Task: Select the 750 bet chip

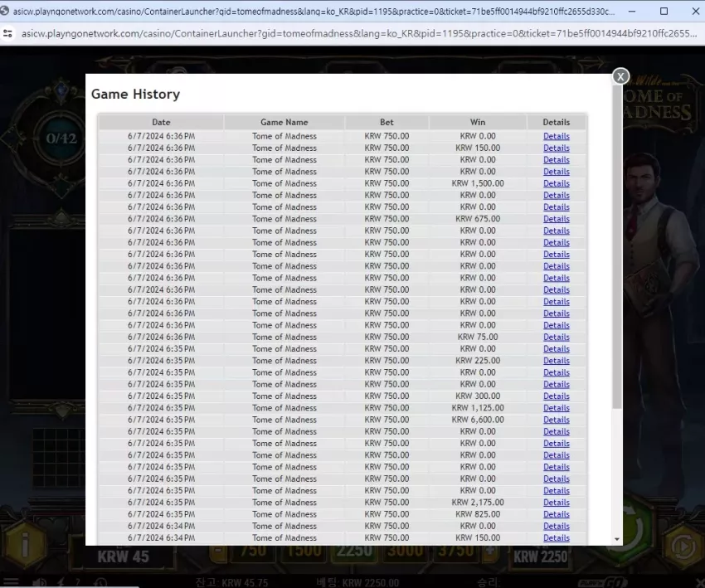Action: point(253,552)
